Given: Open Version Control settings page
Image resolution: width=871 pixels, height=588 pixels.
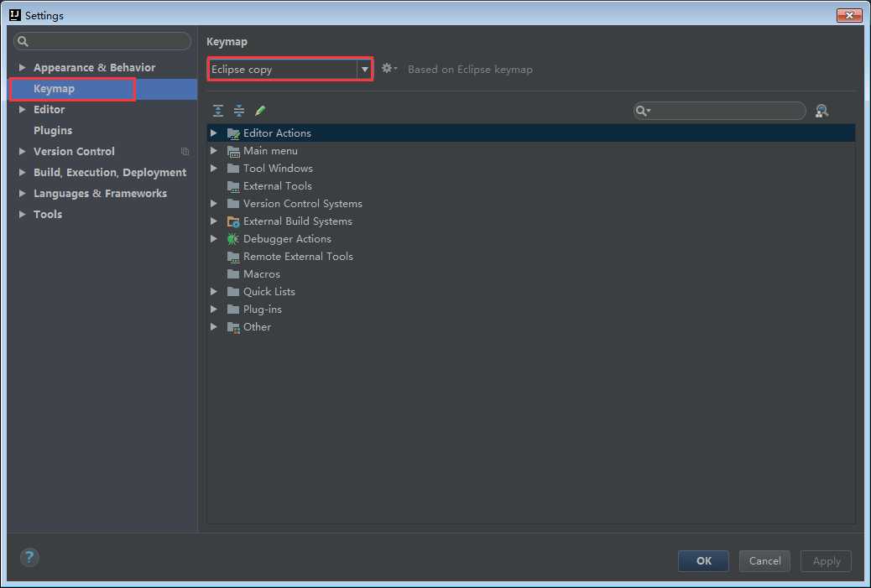Looking at the screenshot, I should coord(74,151).
